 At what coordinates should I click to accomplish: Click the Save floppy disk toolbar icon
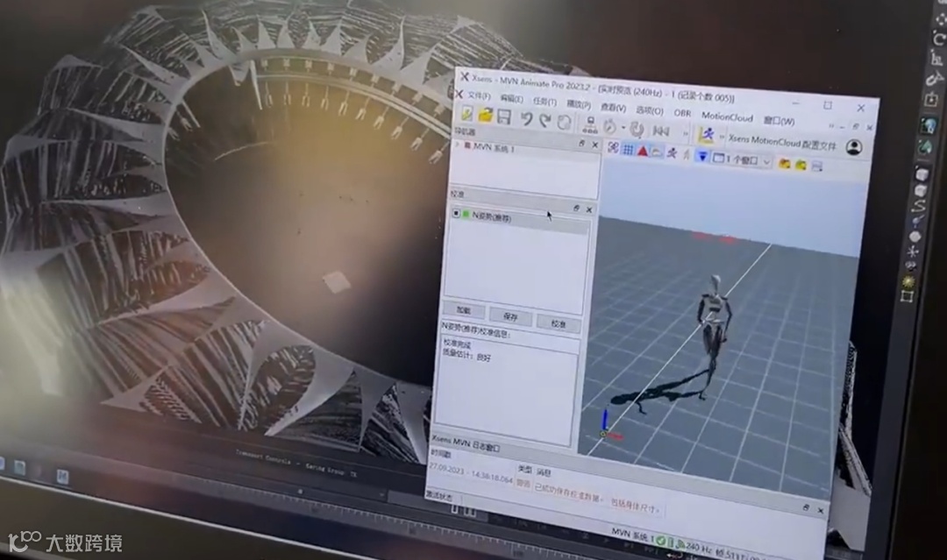click(504, 117)
